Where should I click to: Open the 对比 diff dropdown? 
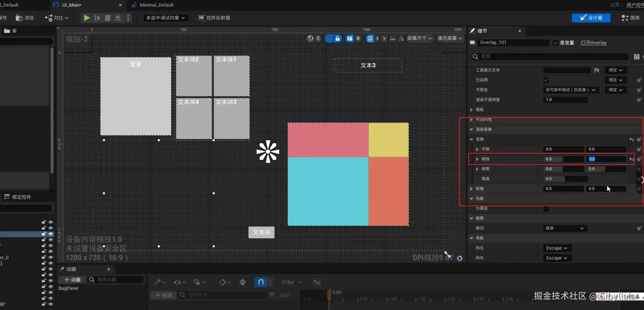point(57,18)
